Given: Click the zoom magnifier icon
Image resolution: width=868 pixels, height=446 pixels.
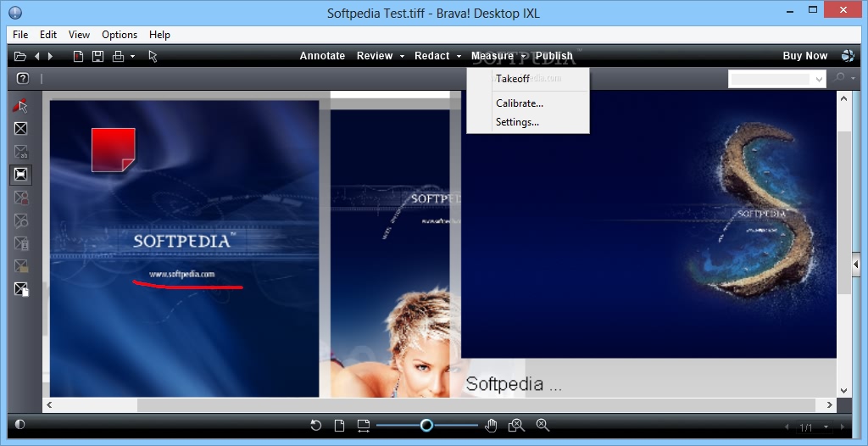Looking at the screenshot, I should [x=543, y=425].
